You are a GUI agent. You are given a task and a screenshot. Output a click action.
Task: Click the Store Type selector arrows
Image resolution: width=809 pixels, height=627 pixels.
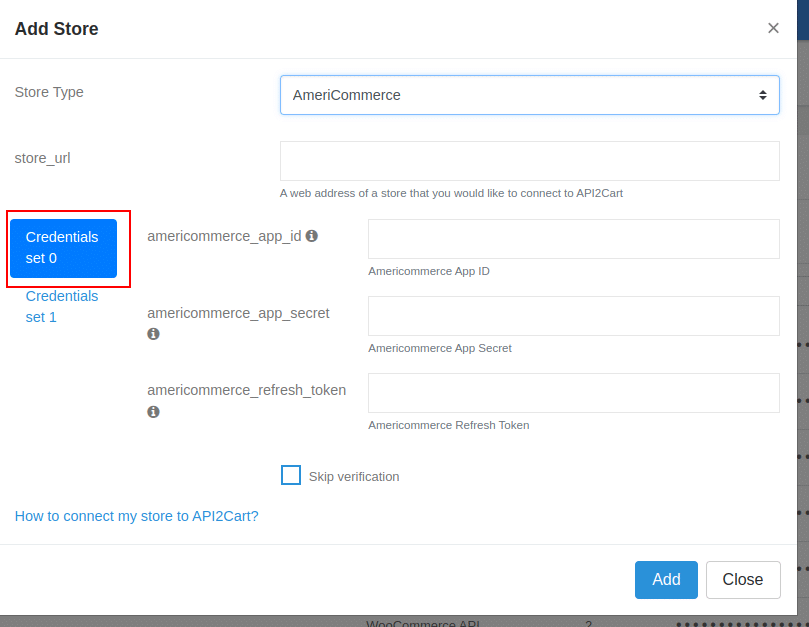pyautogui.click(x=765, y=94)
